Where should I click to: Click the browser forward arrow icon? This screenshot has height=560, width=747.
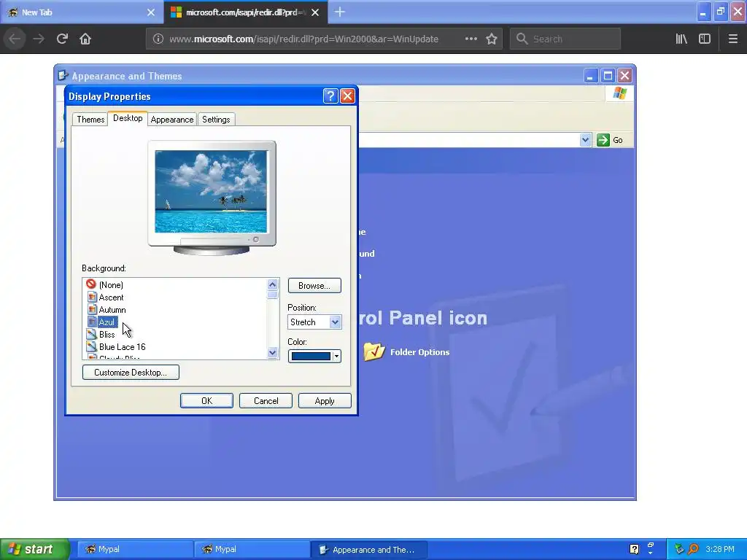pos(39,39)
